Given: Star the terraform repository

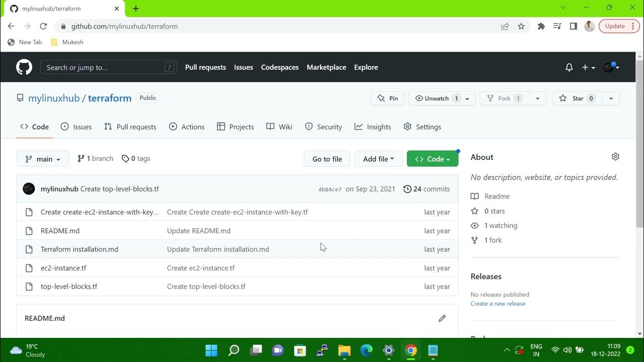Looking at the screenshot, I should click(x=578, y=99).
